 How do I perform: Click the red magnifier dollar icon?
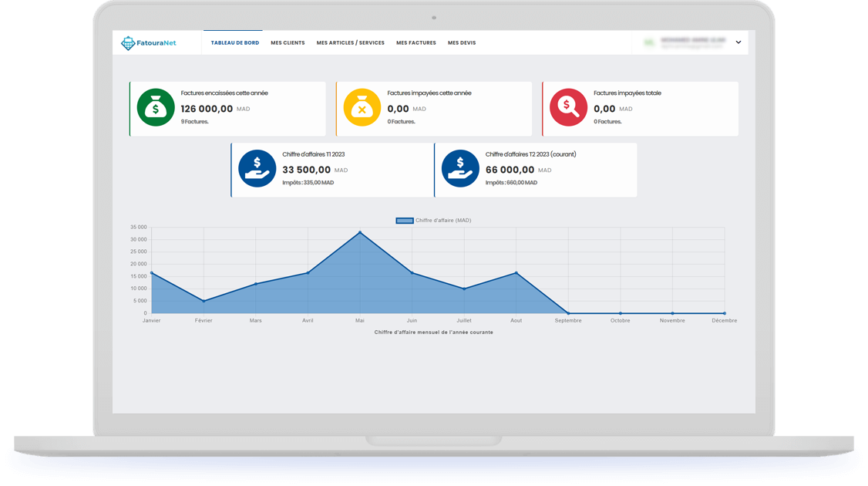(x=568, y=108)
